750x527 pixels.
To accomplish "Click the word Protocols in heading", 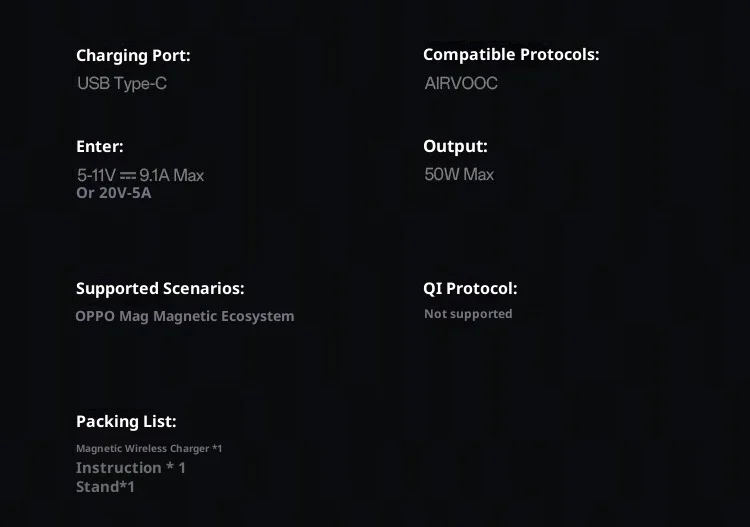I will pos(560,55).
